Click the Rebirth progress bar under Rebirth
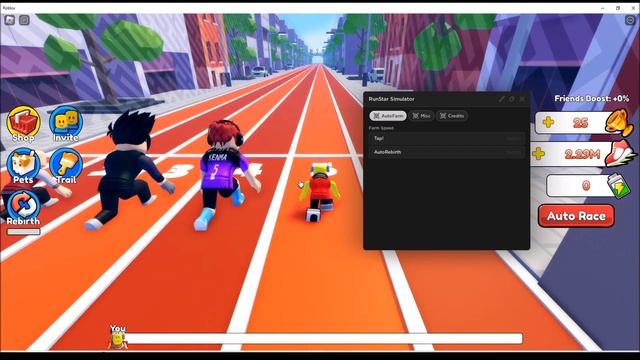This screenshot has width=640, height=360. point(23,231)
